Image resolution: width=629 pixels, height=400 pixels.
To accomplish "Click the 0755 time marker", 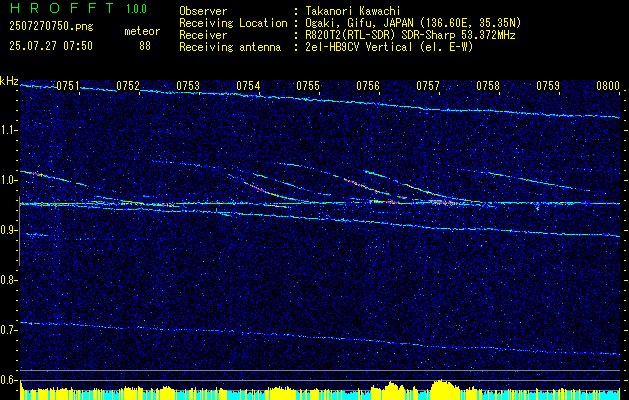I will coord(308,86).
